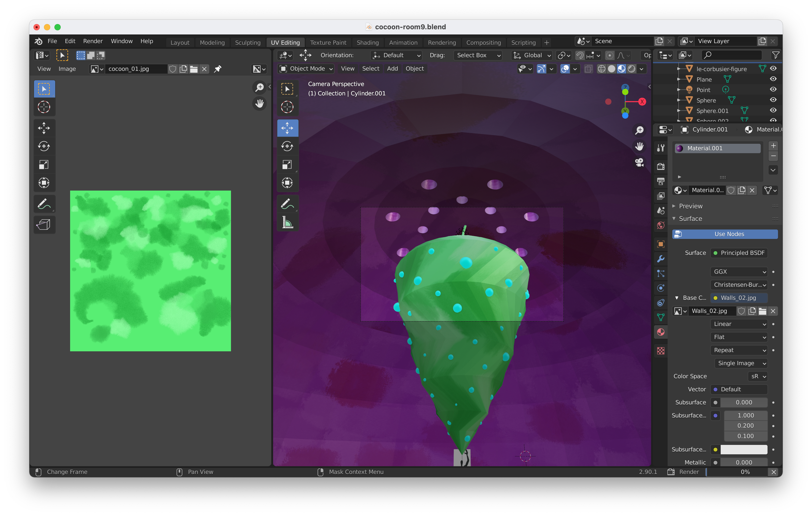
Task: Select the Rotate tool in 3D viewport
Action: click(287, 146)
